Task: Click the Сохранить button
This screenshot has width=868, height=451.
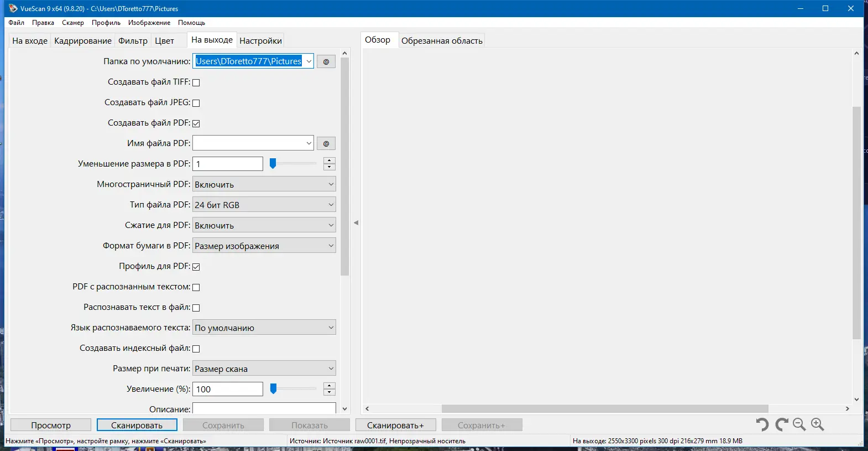Action: pyautogui.click(x=223, y=425)
